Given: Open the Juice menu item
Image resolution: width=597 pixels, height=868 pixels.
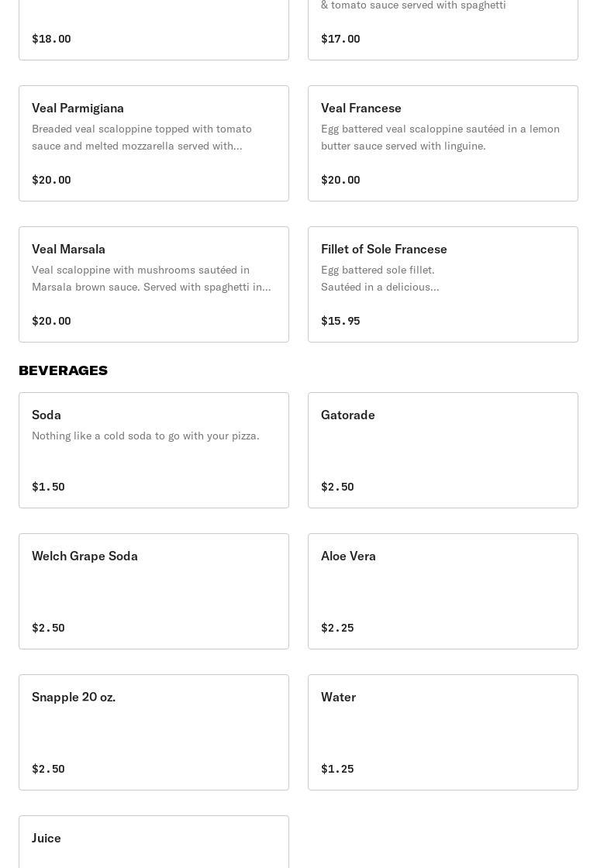Looking at the screenshot, I should (154, 842).
